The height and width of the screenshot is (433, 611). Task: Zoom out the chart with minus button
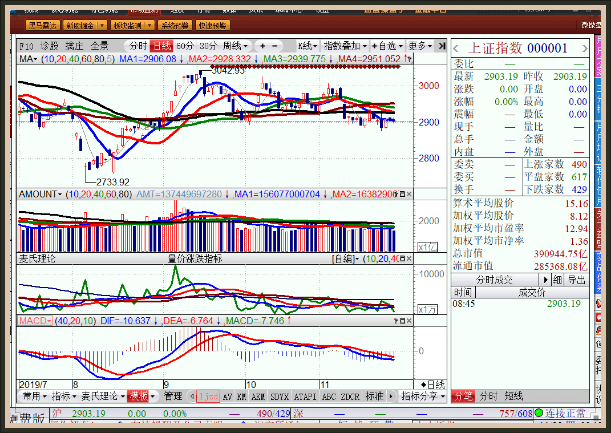click(x=275, y=46)
